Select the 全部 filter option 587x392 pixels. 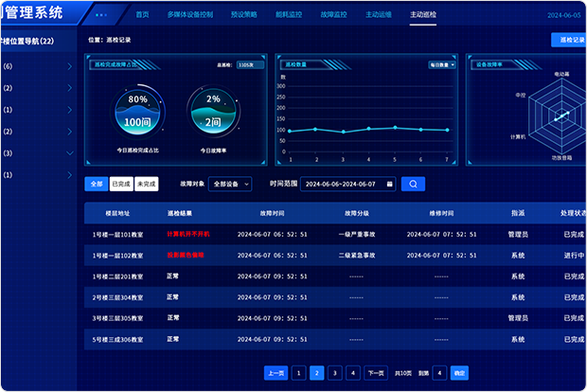95,184
